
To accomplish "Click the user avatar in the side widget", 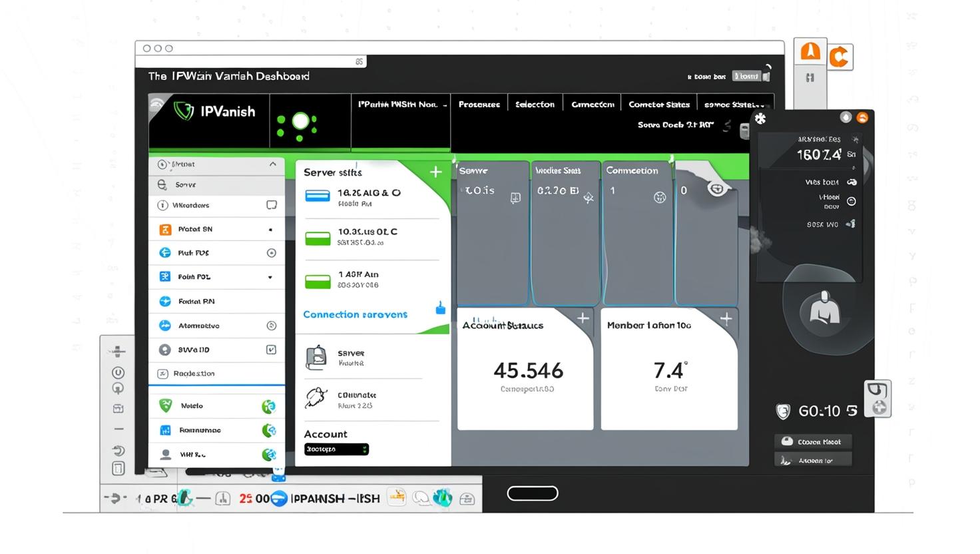I will [824, 310].
